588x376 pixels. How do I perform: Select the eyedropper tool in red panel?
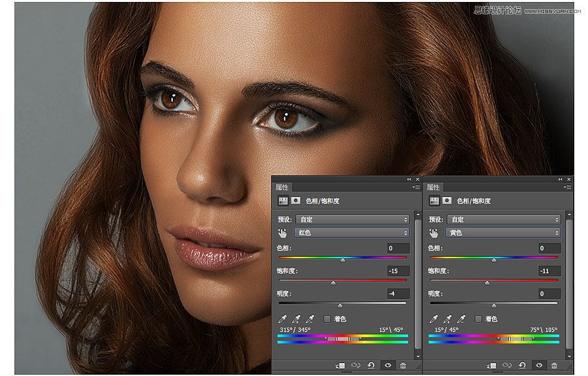282,319
